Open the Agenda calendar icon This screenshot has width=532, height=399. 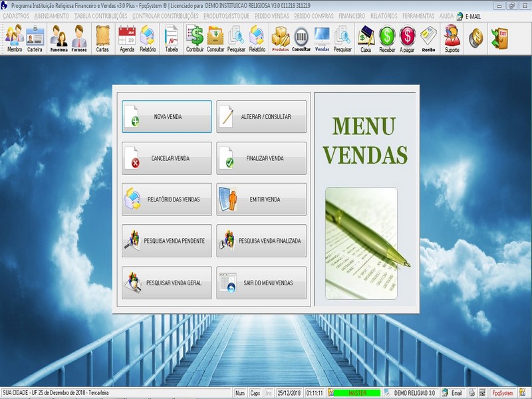coord(127,39)
